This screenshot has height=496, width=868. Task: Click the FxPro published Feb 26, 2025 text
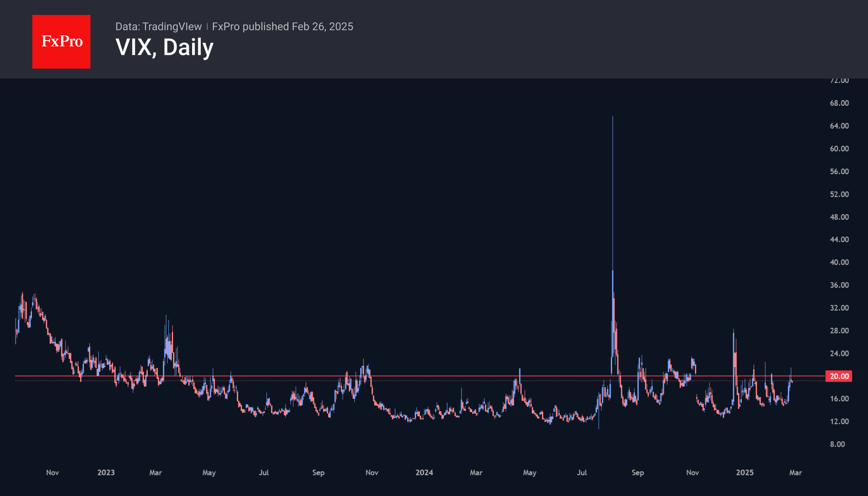point(283,27)
